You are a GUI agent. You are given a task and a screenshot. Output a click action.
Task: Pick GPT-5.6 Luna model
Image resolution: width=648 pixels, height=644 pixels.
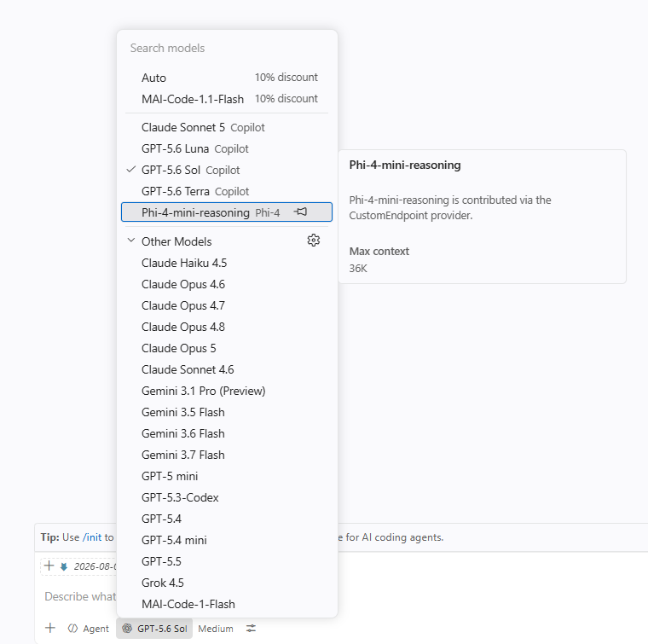coord(227,148)
